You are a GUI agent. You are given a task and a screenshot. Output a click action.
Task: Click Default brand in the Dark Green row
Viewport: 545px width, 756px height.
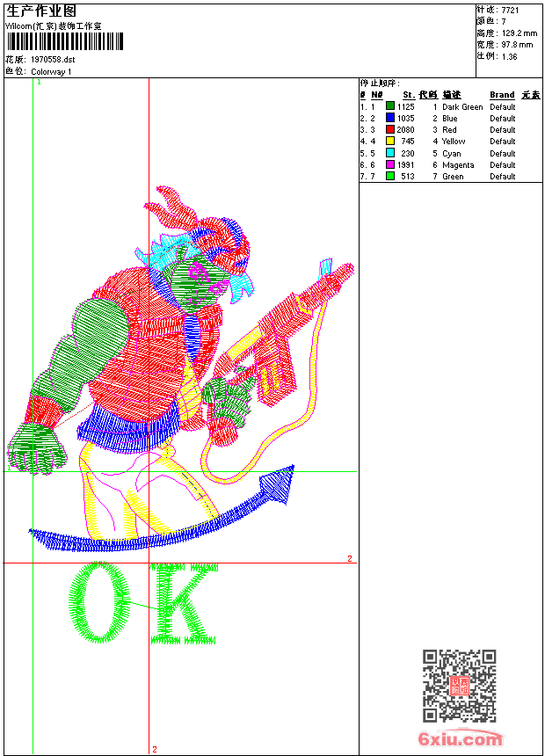point(503,106)
